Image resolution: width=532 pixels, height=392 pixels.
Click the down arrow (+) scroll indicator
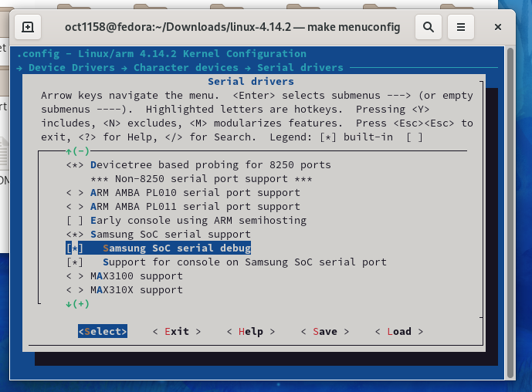78,304
